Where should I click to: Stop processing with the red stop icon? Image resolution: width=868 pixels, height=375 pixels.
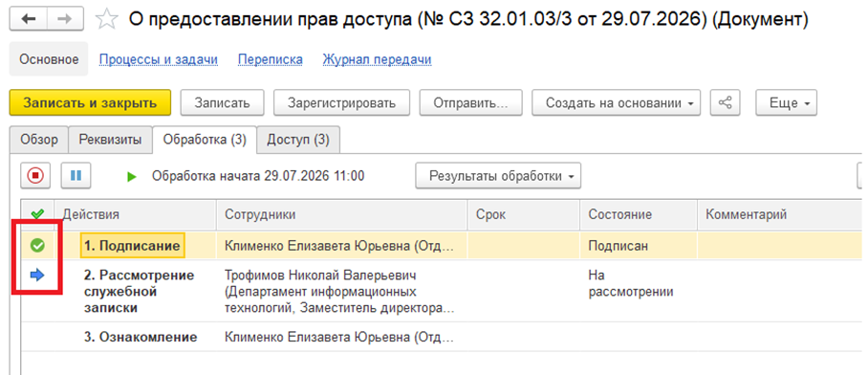[36, 176]
